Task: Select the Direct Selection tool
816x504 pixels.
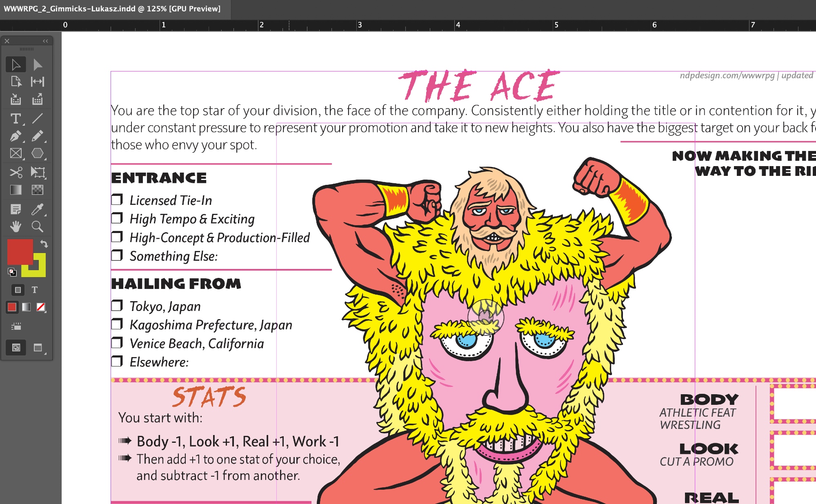Action: coord(38,64)
